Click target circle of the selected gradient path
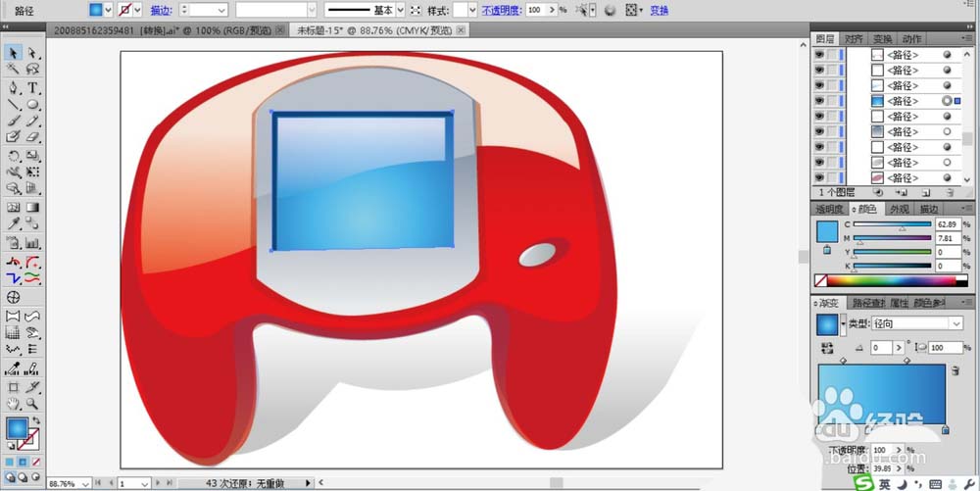 pyautogui.click(x=947, y=101)
